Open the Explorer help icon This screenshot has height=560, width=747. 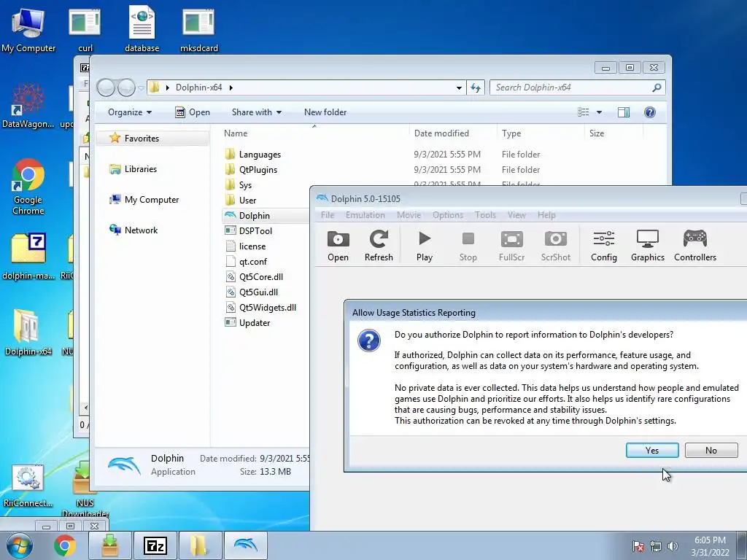pos(649,112)
